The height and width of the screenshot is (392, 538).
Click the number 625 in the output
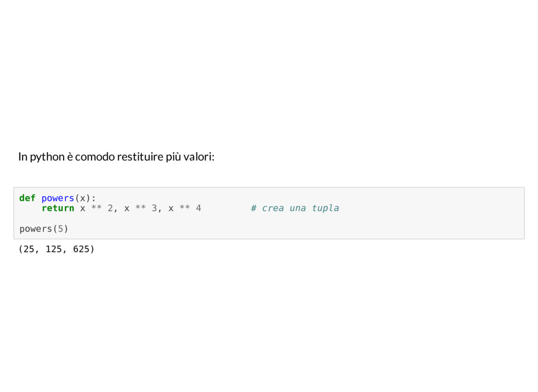[81, 249]
